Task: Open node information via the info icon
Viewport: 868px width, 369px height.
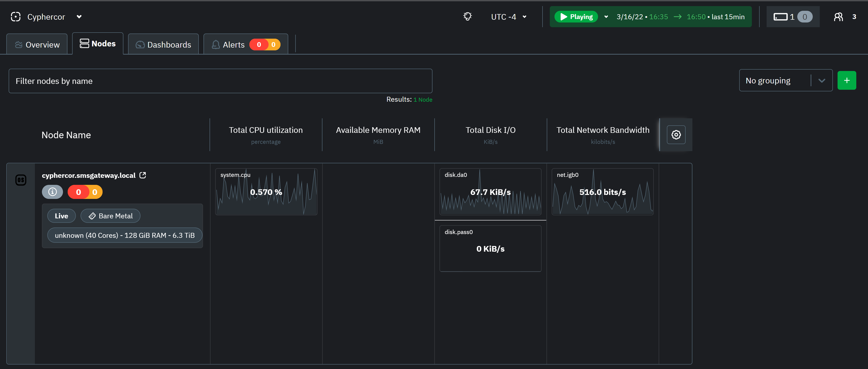Action: [x=52, y=192]
